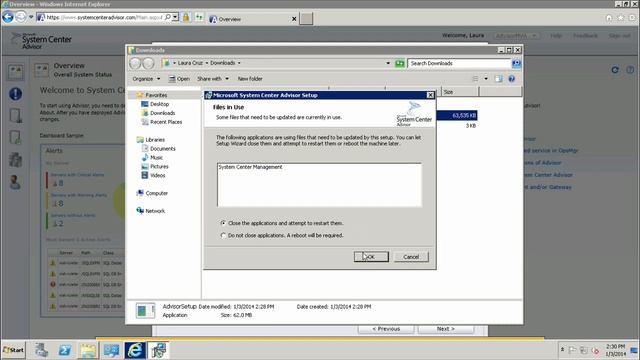Click the Search Downloads field
This screenshot has width=640, height=360.
(459, 63)
